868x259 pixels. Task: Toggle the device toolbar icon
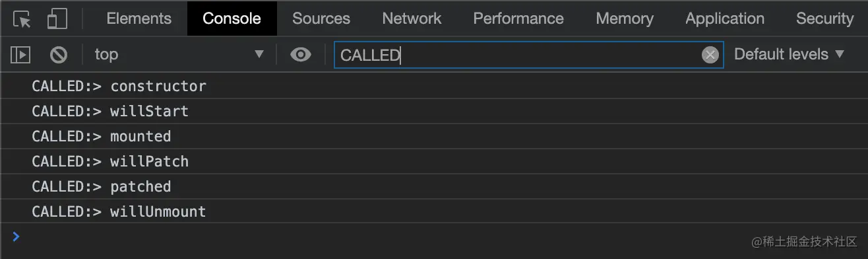pyautogui.click(x=57, y=19)
